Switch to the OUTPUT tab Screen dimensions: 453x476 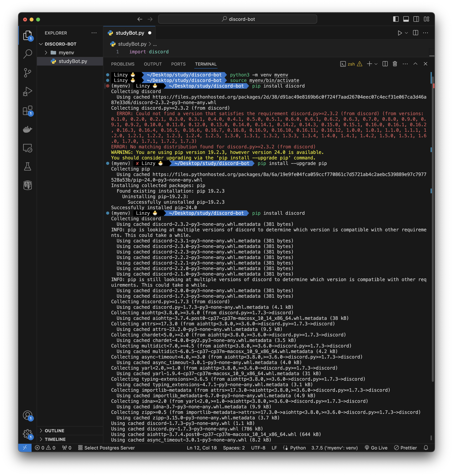[153, 64]
